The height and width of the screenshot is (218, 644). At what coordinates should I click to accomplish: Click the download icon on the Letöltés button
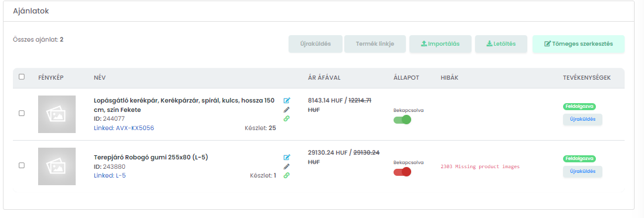point(489,44)
